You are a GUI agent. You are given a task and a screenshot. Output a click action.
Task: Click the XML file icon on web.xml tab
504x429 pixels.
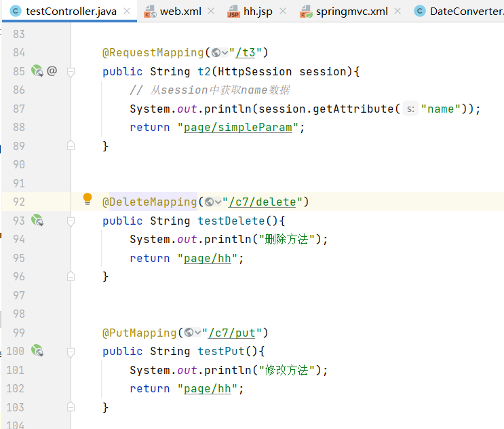click(x=150, y=12)
